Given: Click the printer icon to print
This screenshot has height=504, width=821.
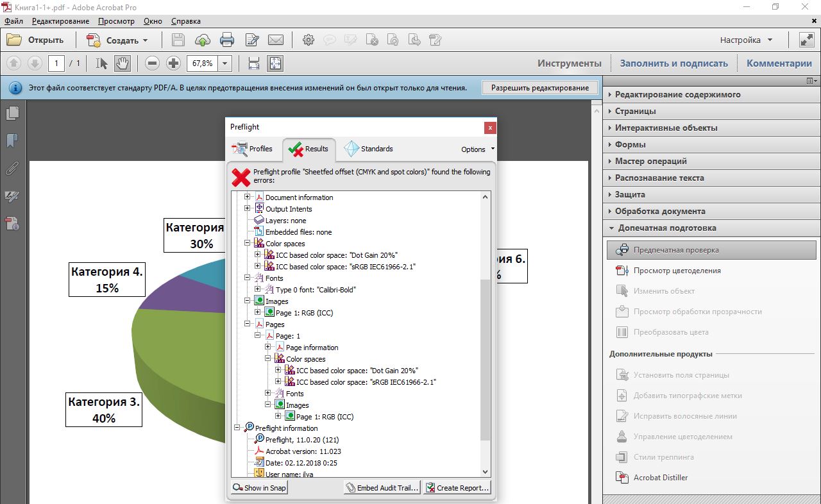Looking at the screenshot, I should pyautogui.click(x=227, y=40).
